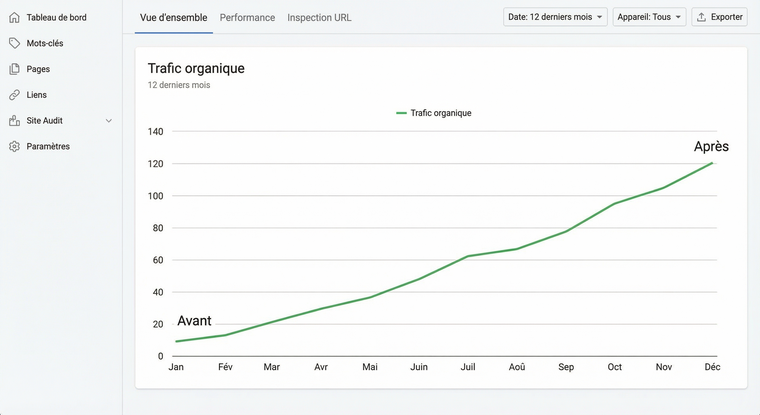Go to Paramètres in the sidebar
The width and height of the screenshot is (760, 415).
48,146
